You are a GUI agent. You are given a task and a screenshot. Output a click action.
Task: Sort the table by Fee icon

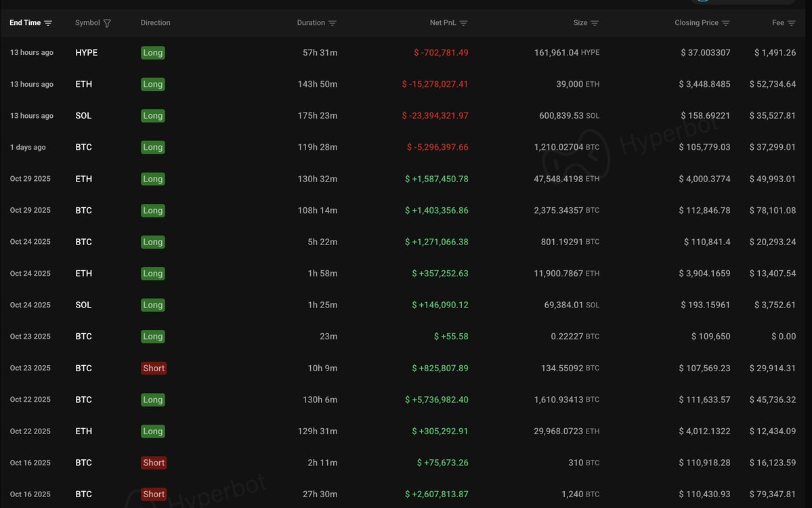(792, 23)
